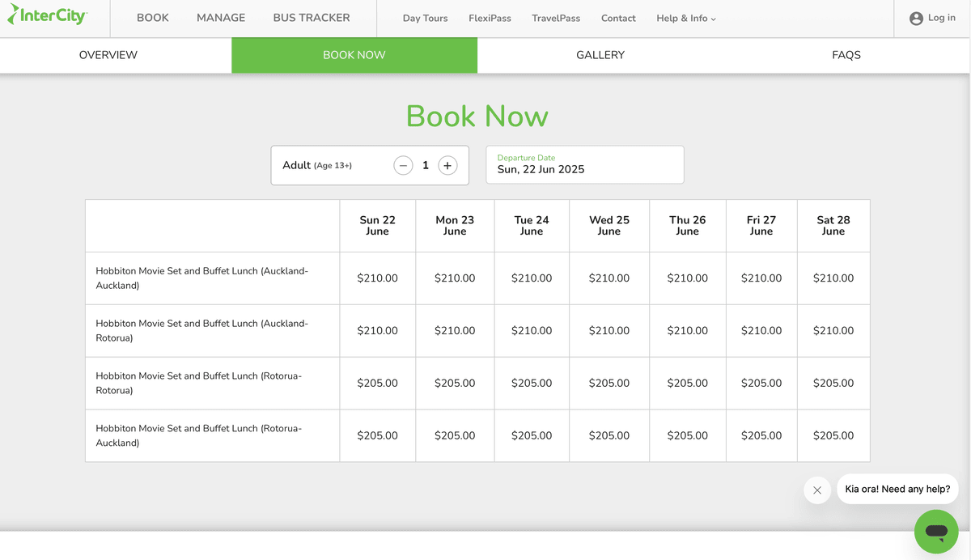Select Thu 26 June Rotorua-Auckland $205.00 fare
Image resolution: width=971 pixels, height=560 pixels.
(x=688, y=436)
